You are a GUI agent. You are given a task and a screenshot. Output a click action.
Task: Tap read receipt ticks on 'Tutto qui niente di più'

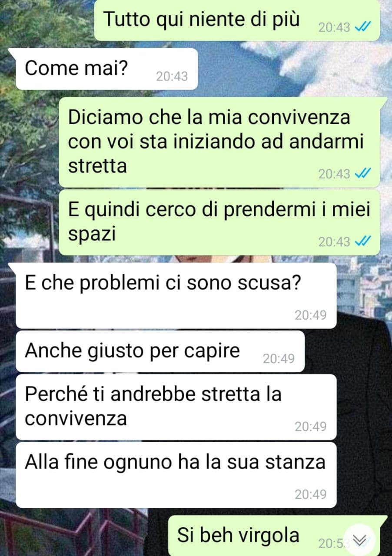coord(362,27)
